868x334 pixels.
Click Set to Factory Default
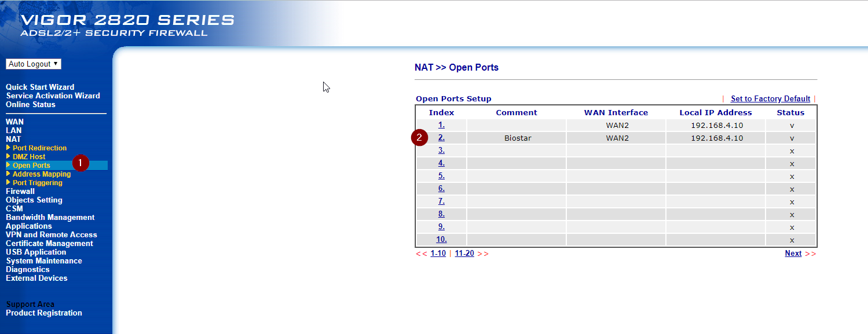click(770, 99)
